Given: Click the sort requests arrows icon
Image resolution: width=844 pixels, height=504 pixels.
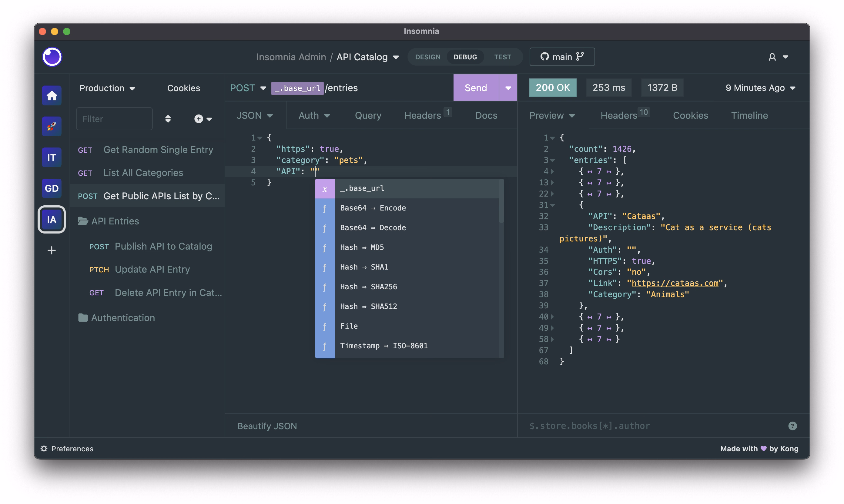Looking at the screenshot, I should [x=168, y=119].
